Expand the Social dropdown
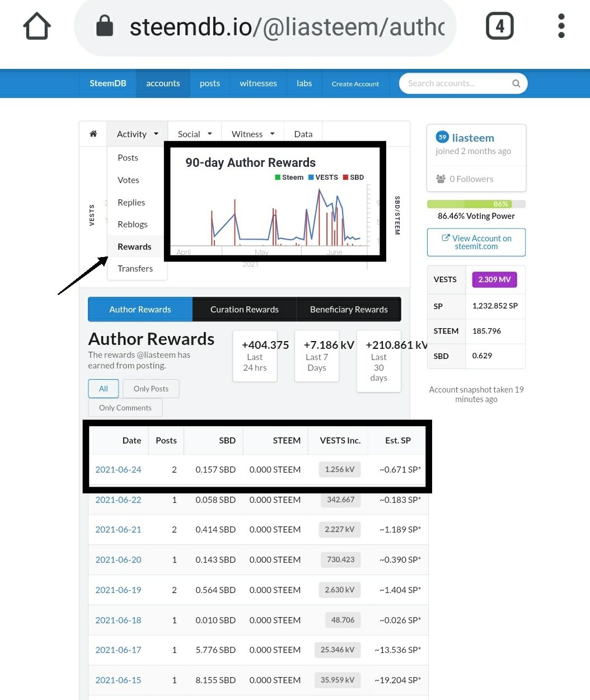Image resolution: width=590 pixels, height=700 pixels. (x=194, y=134)
